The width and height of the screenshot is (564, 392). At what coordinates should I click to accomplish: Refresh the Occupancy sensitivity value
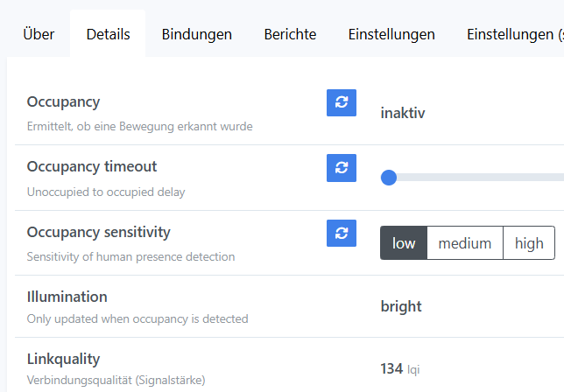342,233
